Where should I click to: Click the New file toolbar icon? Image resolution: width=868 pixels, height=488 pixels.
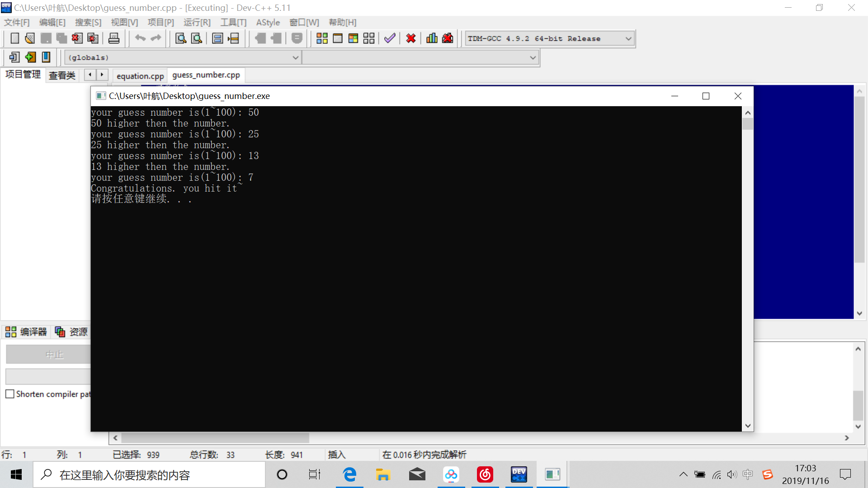tap(14, 38)
